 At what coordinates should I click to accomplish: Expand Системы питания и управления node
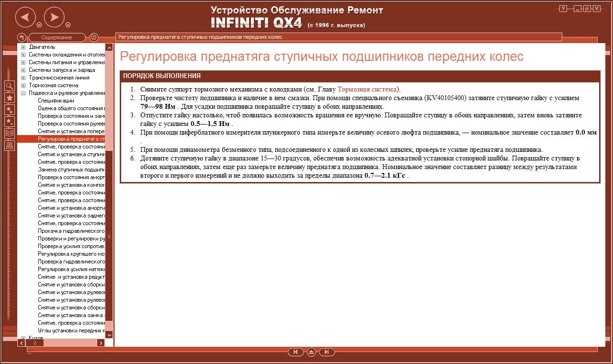click(23, 62)
